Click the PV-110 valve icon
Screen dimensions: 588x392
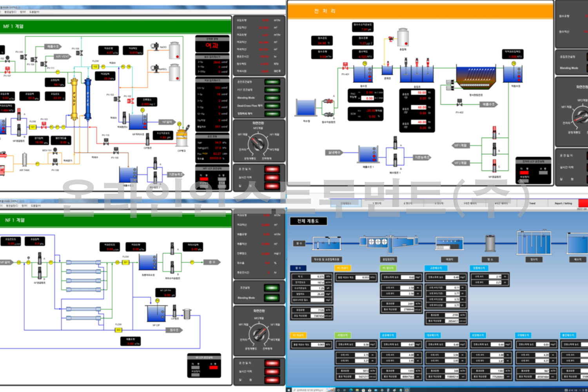pos(106,142)
